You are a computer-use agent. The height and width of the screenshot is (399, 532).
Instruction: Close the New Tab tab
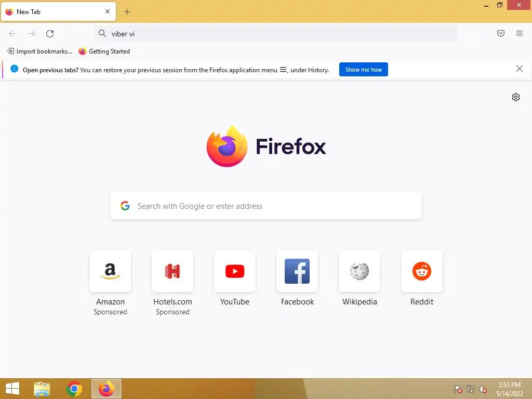tap(108, 11)
